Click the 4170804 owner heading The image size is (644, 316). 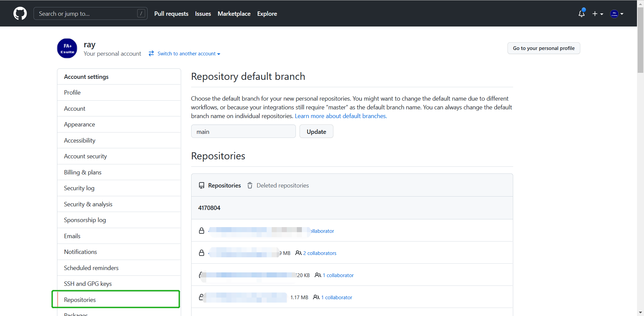coord(209,208)
